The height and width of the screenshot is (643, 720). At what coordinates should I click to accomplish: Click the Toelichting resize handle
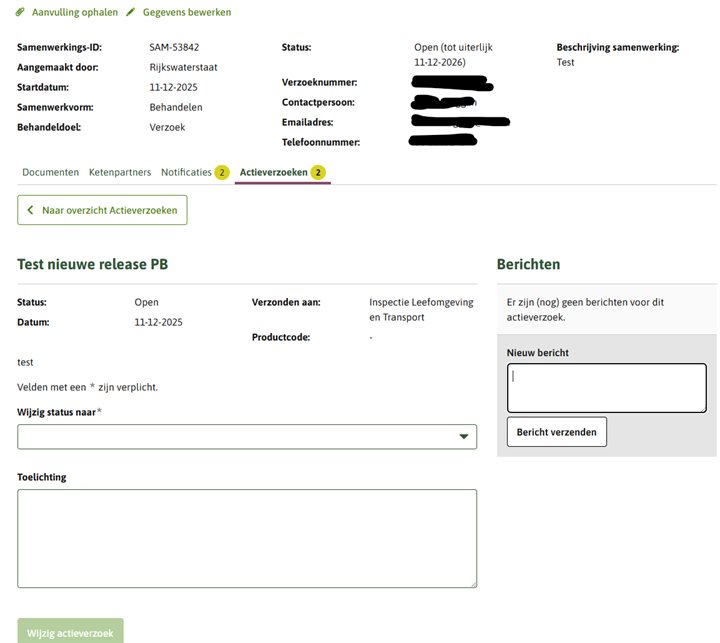pyautogui.click(x=473, y=584)
